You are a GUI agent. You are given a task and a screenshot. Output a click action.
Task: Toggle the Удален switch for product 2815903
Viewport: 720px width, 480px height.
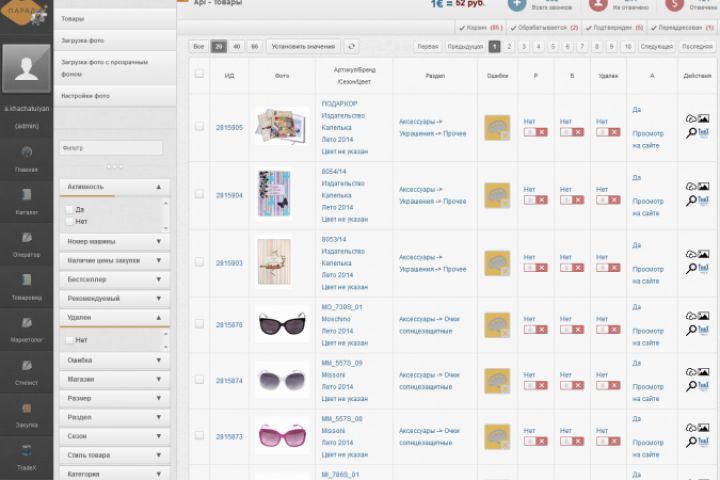[608, 268]
